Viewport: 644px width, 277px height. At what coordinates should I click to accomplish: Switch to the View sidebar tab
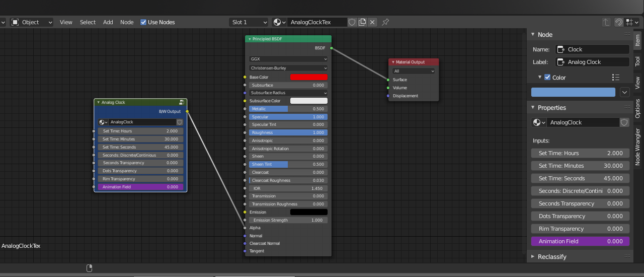[x=637, y=83]
